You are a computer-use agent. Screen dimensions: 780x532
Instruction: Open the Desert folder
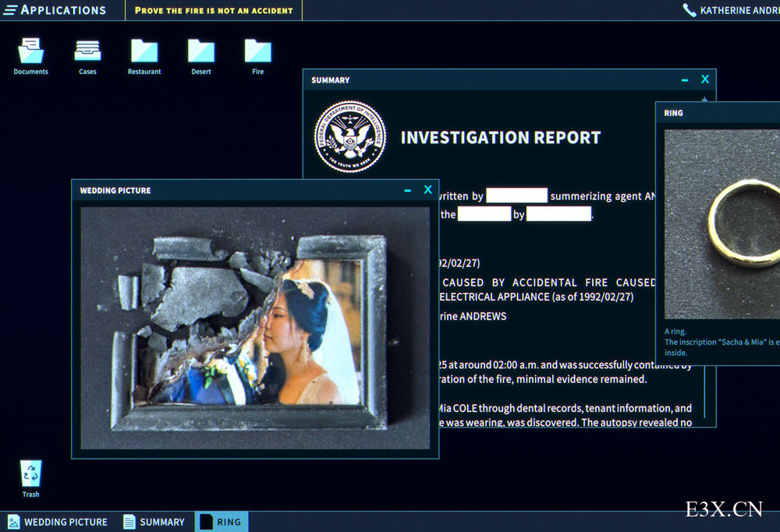coord(201,57)
